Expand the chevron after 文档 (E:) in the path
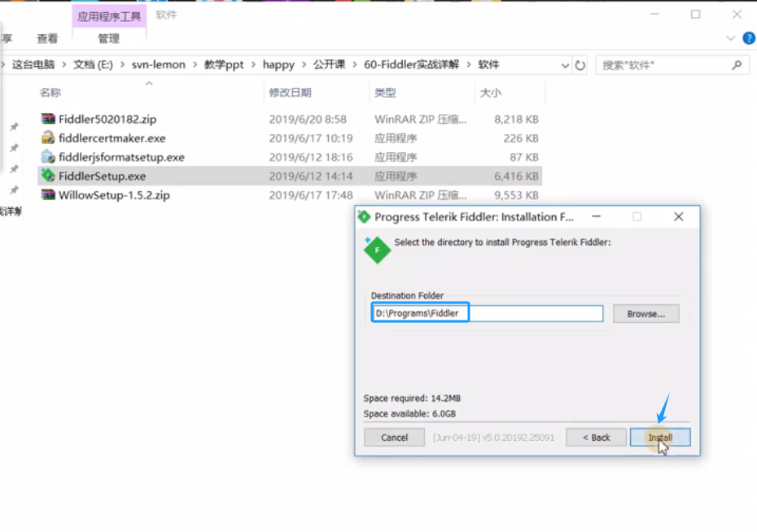 click(x=122, y=64)
